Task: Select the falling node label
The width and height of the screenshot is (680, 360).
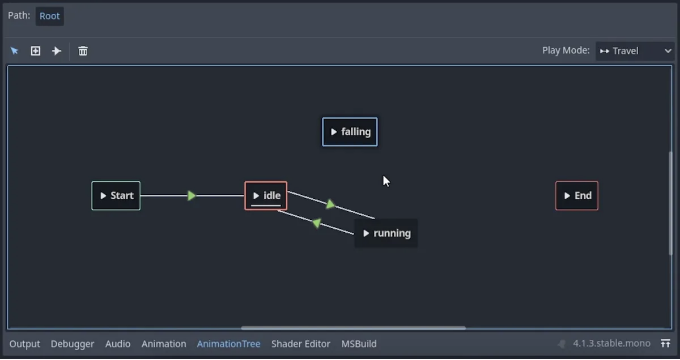Action: pos(356,132)
